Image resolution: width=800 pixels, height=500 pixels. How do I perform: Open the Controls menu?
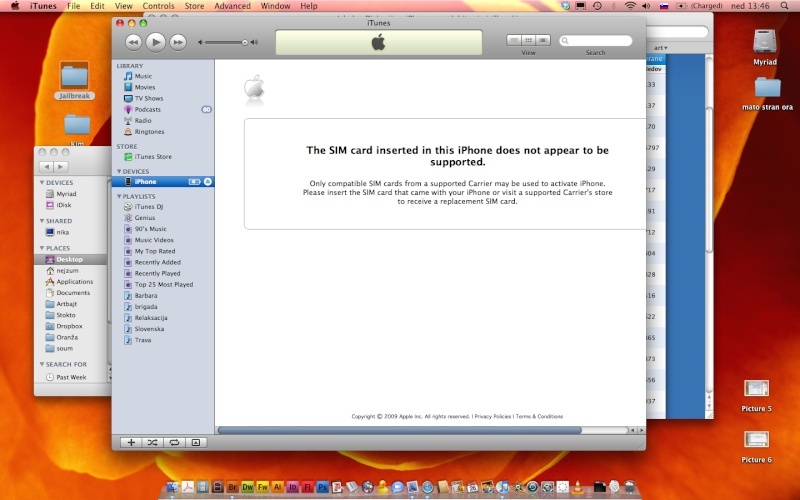[158, 6]
